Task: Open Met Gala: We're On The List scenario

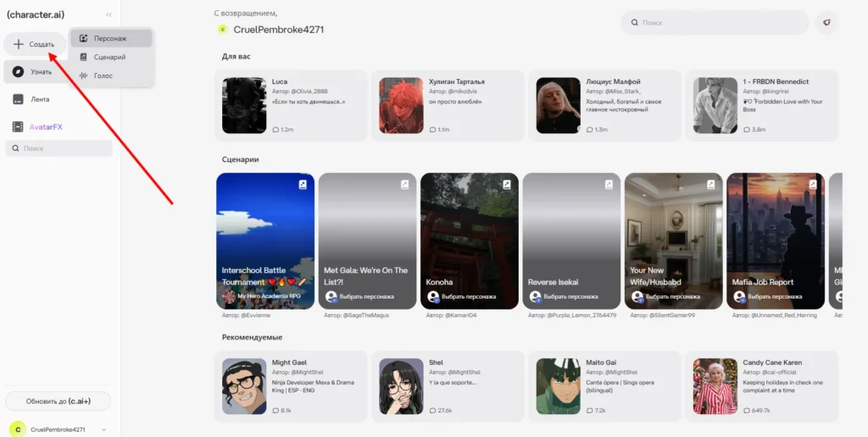Action: coord(367,241)
